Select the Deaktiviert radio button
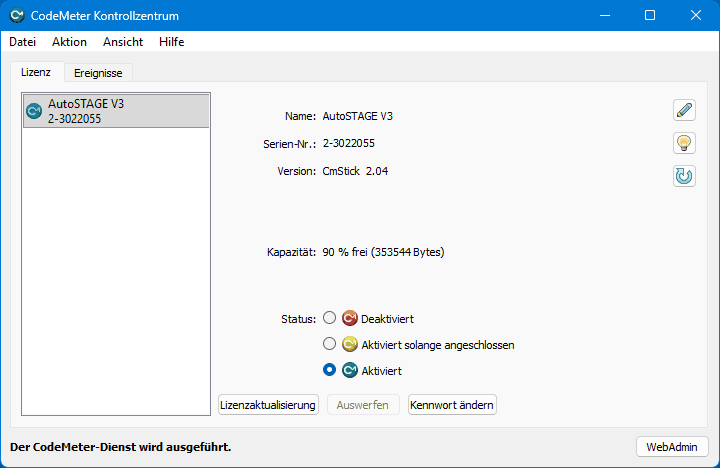Image resolution: width=720 pixels, height=468 pixels. click(x=329, y=318)
